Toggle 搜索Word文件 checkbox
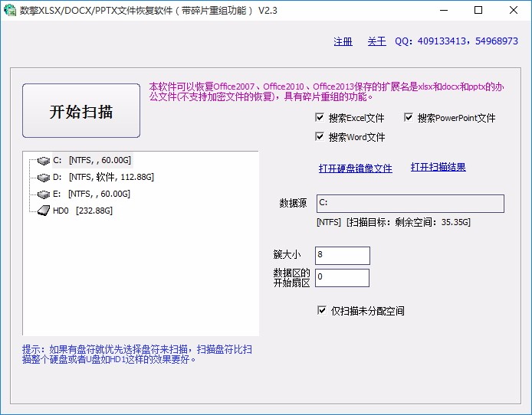Image resolution: width=532 pixels, height=415 pixels. click(x=320, y=136)
